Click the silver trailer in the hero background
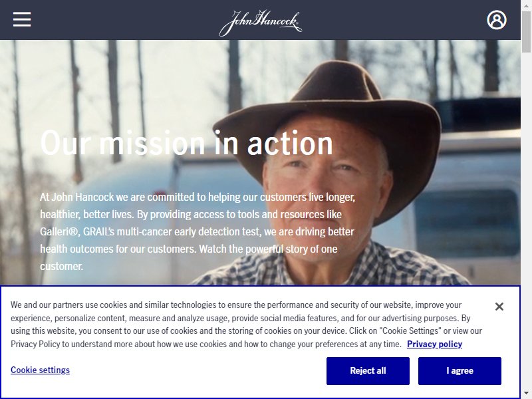Viewport: 532px width, 399px height. click(468, 203)
